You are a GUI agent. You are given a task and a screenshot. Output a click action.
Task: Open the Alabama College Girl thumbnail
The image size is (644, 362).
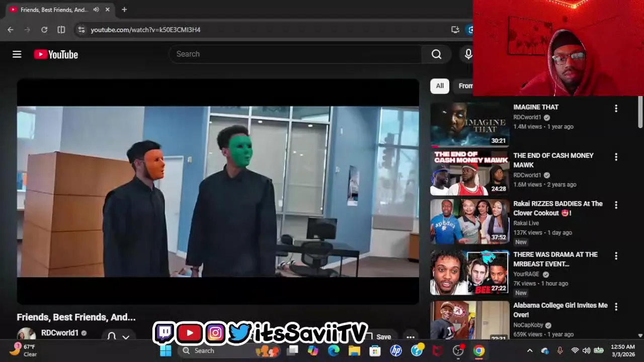tap(469, 321)
